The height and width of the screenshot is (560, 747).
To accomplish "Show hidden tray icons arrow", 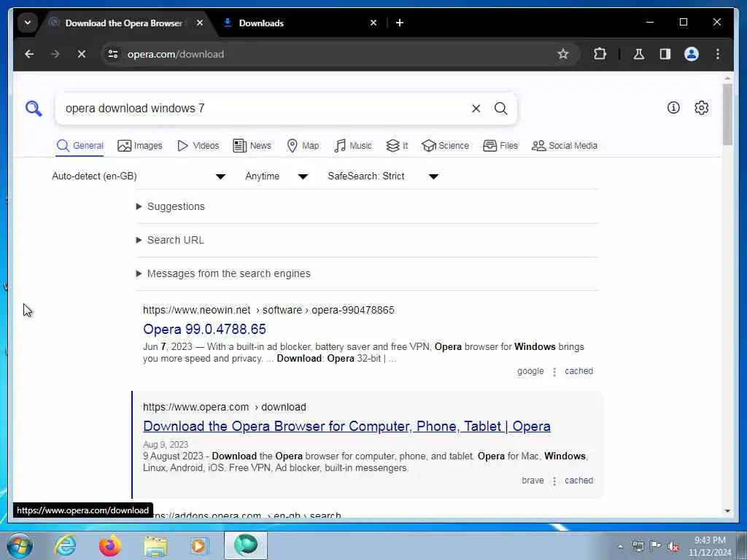I will point(620,547).
